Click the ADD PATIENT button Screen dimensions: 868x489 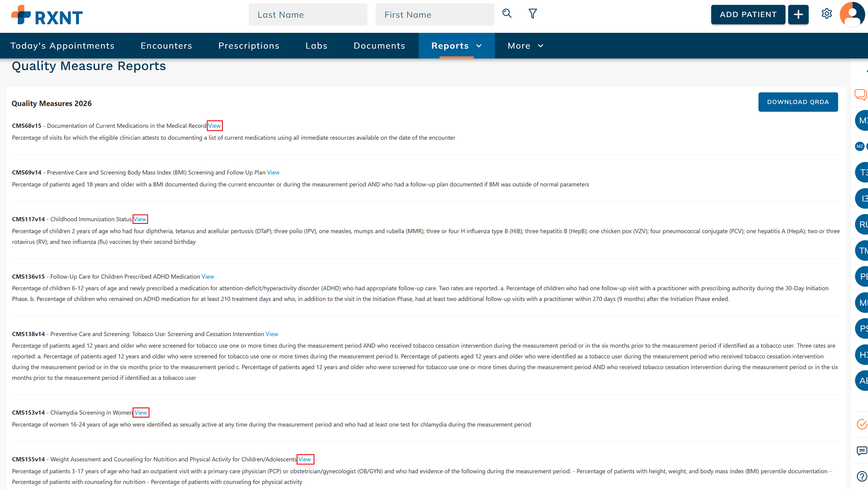click(x=748, y=14)
